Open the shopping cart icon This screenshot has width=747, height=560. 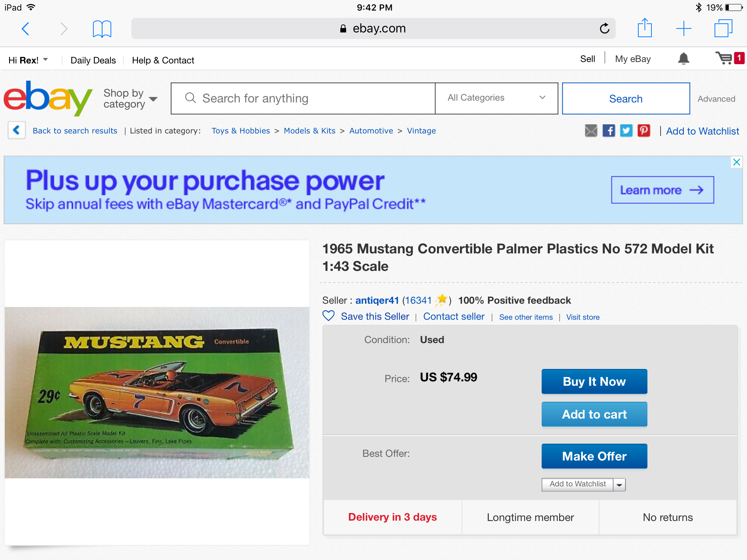click(x=724, y=58)
